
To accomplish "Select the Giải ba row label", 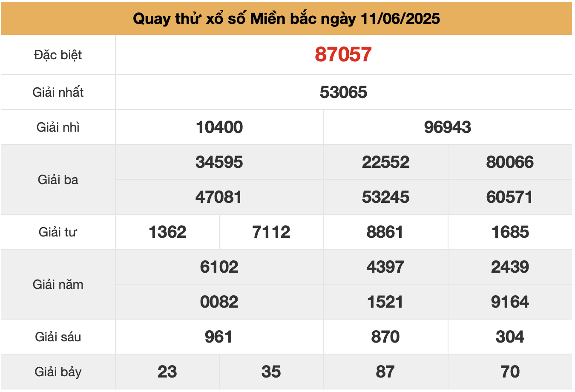I will (x=58, y=179).
